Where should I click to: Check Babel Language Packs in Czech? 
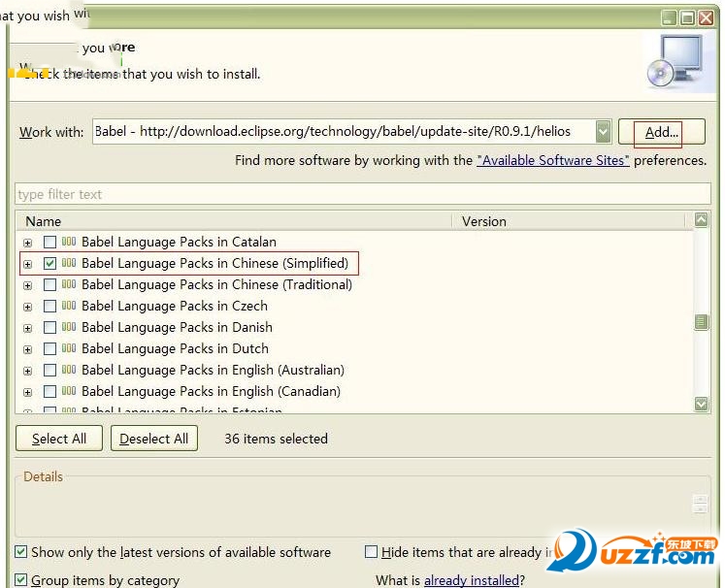49,306
